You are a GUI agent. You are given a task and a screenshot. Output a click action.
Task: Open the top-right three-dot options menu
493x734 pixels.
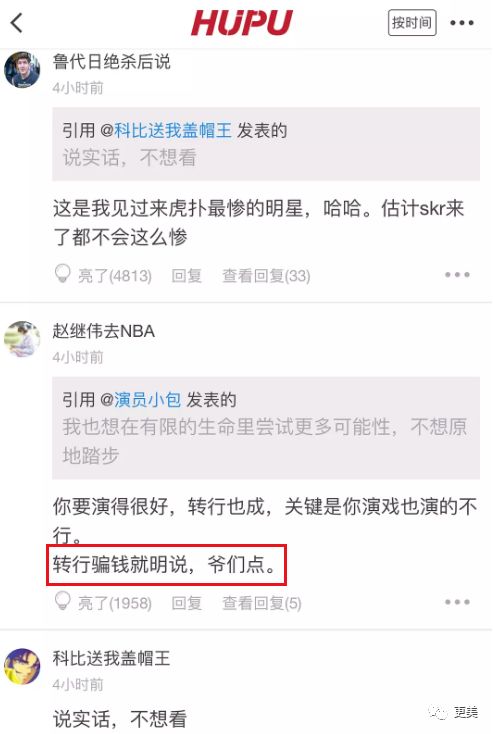click(462, 22)
